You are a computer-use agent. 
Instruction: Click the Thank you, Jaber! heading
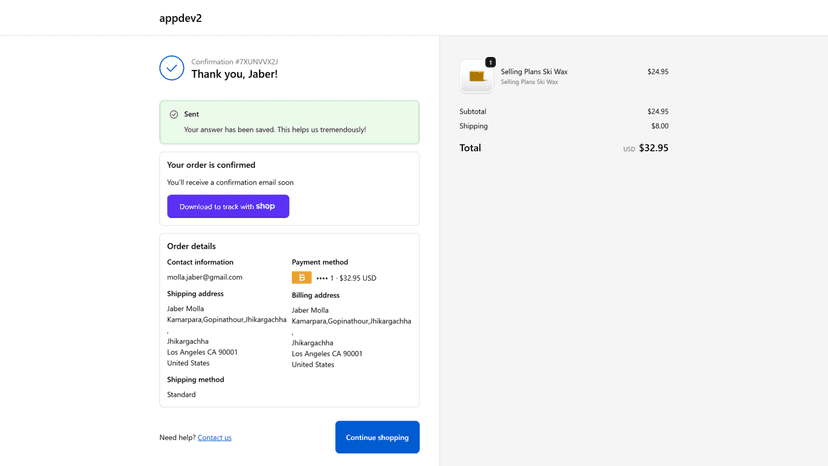(x=234, y=74)
